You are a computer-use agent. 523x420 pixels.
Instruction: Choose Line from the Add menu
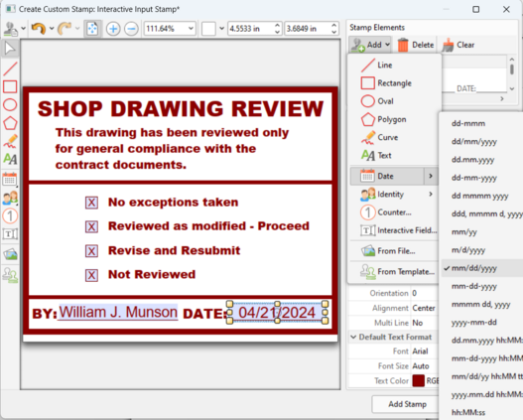[x=394, y=66]
